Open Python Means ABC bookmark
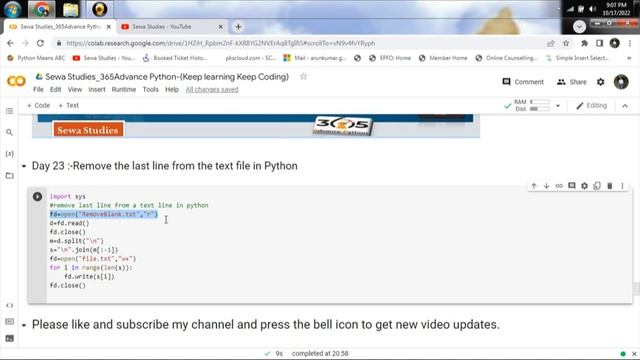This screenshot has width=640, height=360. pyautogui.click(x=36, y=58)
